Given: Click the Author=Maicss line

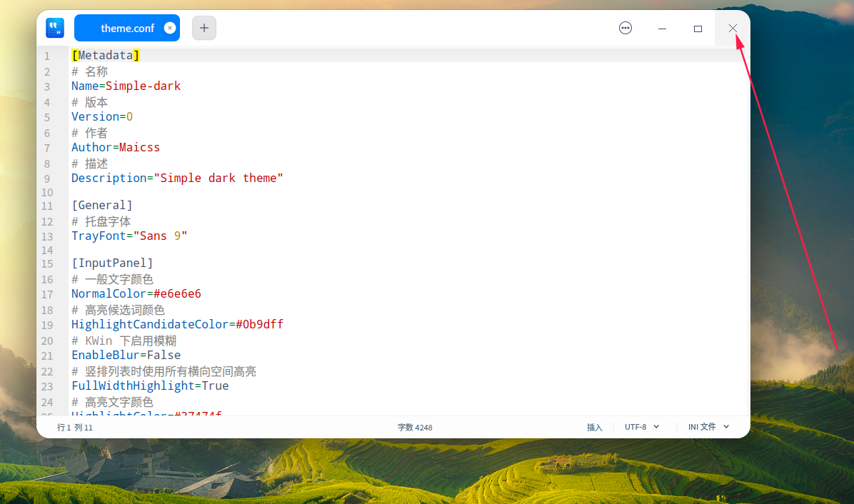Looking at the screenshot, I should [116, 148].
